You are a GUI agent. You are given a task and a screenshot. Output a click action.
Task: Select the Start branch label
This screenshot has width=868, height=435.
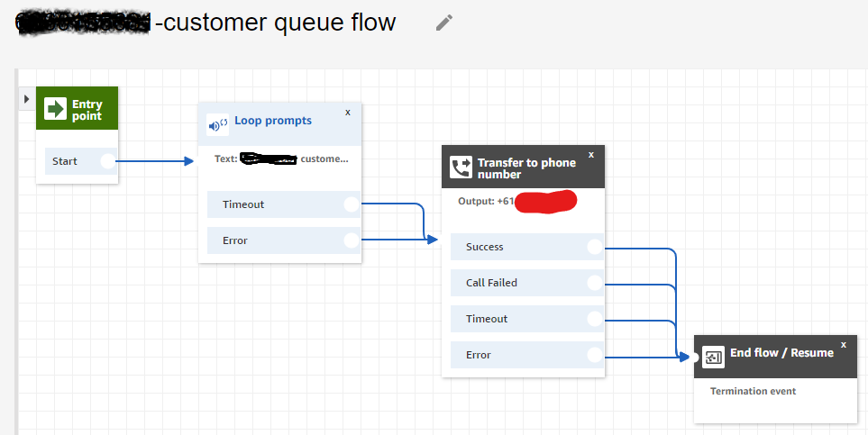pyautogui.click(x=65, y=161)
